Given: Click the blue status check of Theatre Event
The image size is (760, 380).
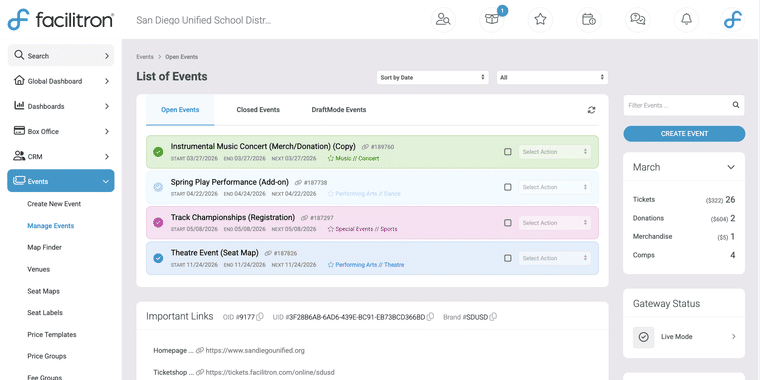Looking at the screenshot, I should [158, 258].
